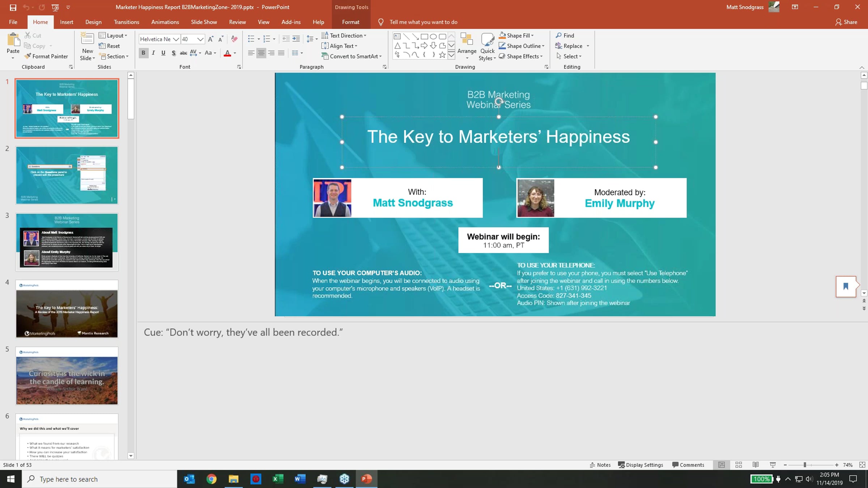Switch to the Transitions tab
This screenshot has height=488, width=868.
pos(126,22)
